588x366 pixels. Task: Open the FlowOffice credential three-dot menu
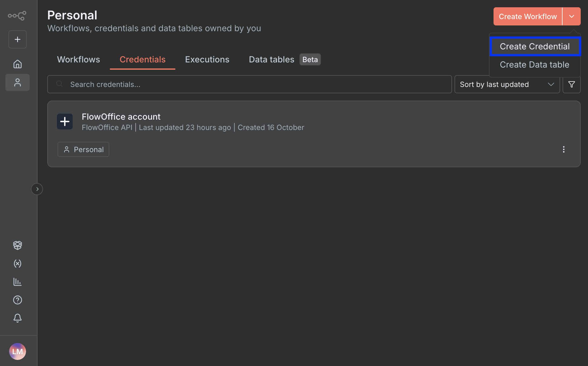[563, 149]
